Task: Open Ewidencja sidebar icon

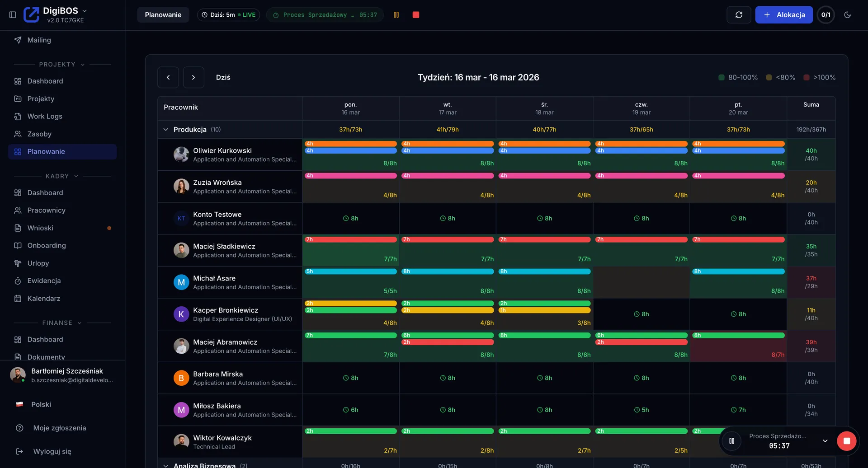Action: point(18,281)
